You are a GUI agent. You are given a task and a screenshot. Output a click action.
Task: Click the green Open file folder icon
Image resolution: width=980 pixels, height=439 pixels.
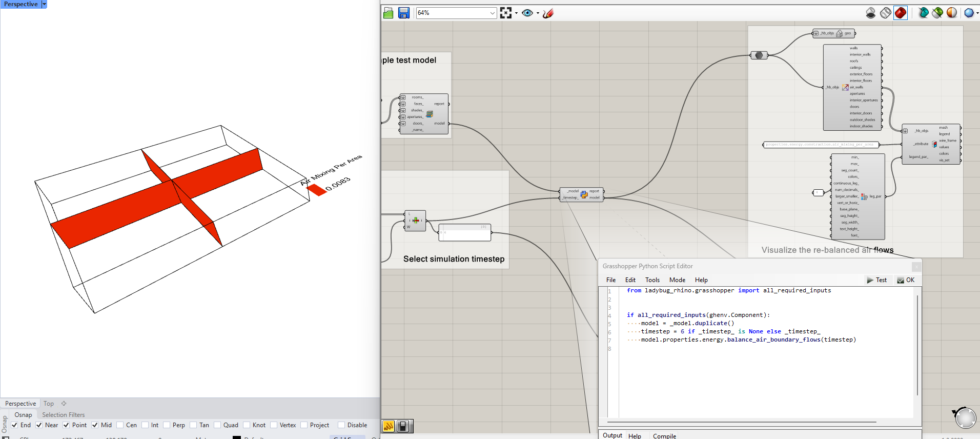(388, 13)
